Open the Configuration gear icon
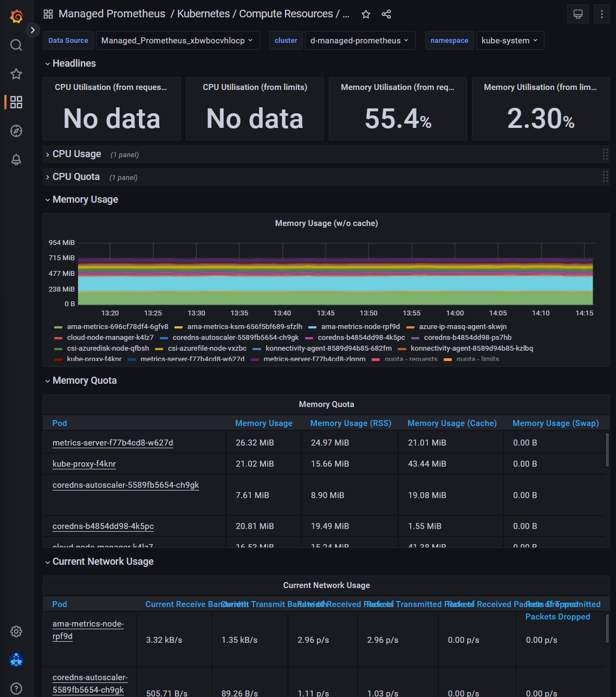This screenshot has height=697, width=616. click(x=16, y=631)
